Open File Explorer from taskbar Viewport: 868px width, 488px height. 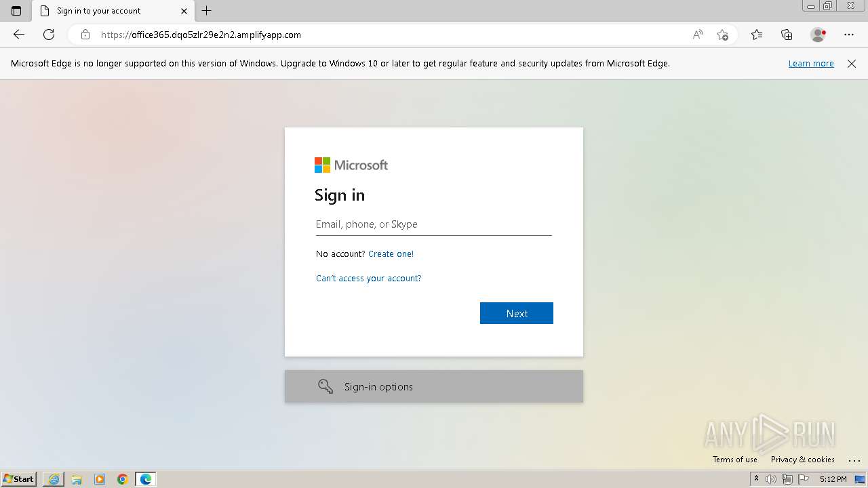77,479
